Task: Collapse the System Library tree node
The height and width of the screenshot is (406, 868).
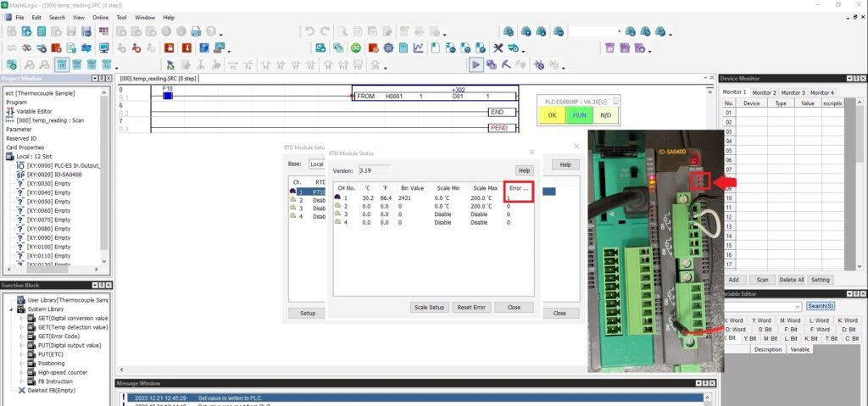Action: tap(12, 309)
